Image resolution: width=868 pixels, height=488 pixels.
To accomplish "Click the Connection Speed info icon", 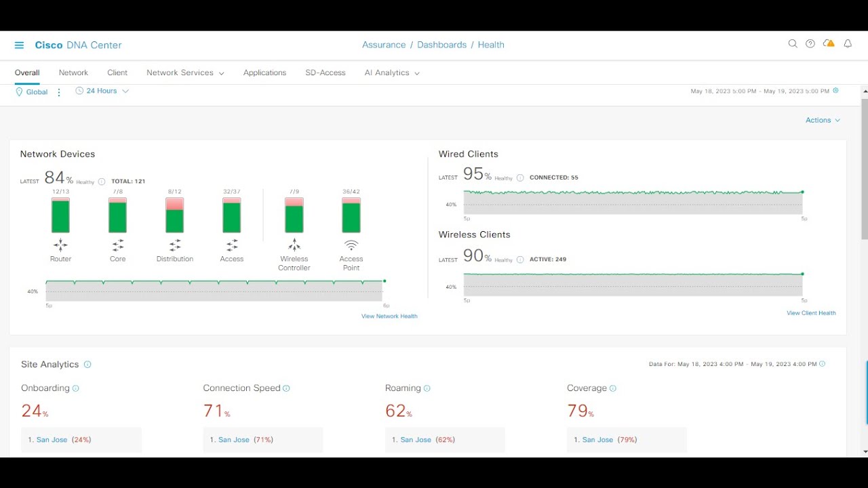I will click(x=286, y=388).
